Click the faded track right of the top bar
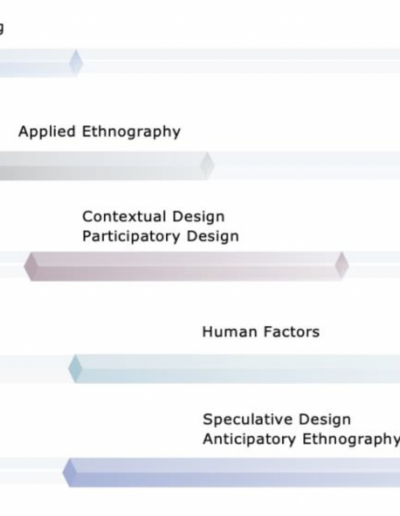This screenshot has height=516, width=400. pos(241,61)
